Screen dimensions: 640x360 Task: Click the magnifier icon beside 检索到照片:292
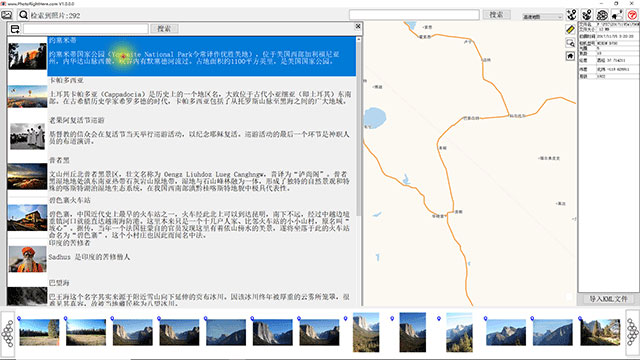(x=23, y=15)
